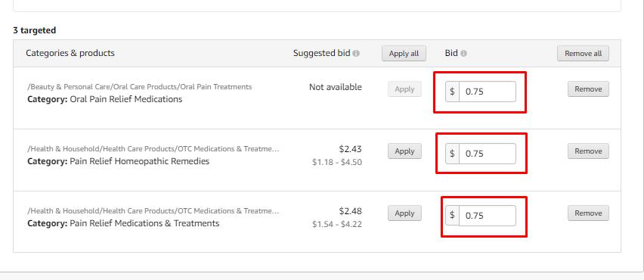This screenshot has height=280, width=644.
Task: Remove the Oral Pain Relief Medications category
Action: click(588, 89)
